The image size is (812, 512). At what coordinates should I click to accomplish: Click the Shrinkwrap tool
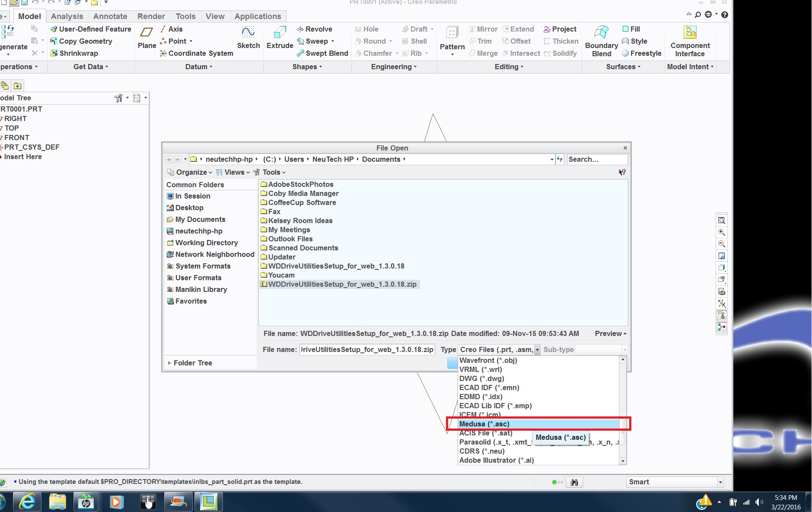pos(74,53)
